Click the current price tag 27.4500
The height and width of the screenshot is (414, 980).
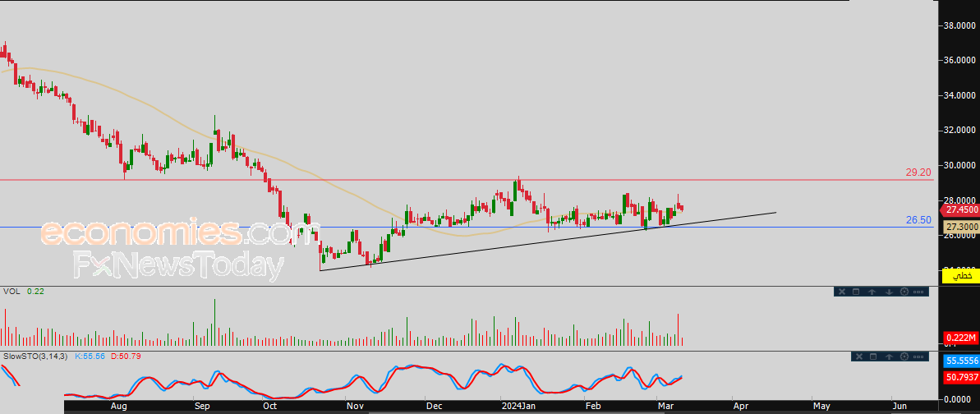[x=959, y=210]
